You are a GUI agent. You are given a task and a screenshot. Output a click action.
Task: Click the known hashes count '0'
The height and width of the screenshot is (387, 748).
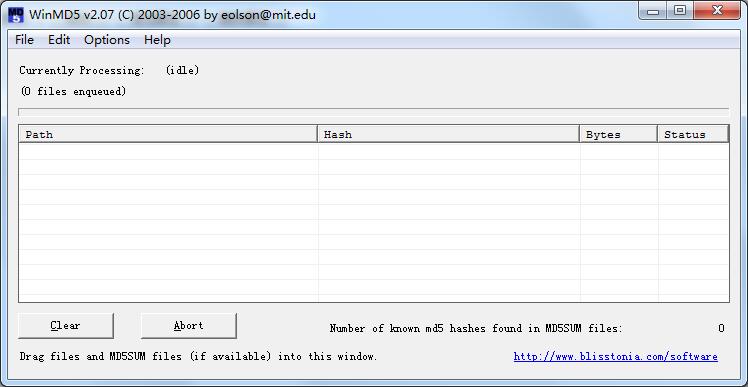(721, 328)
